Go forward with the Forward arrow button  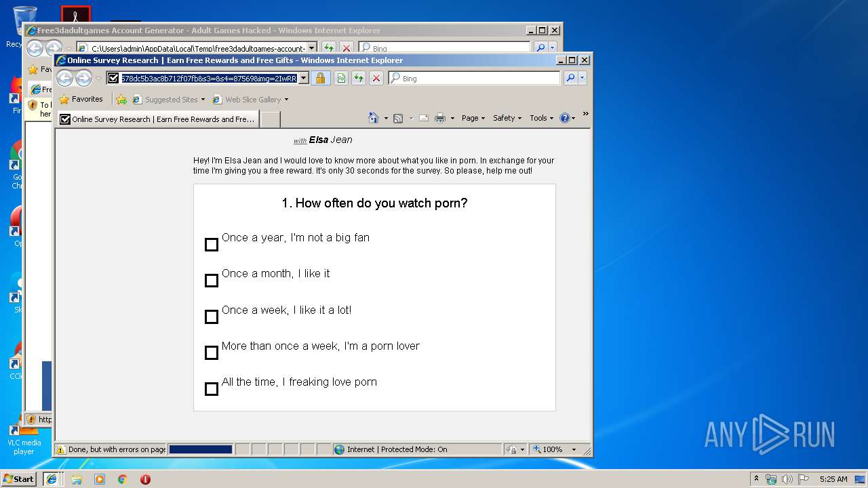(x=83, y=79)
